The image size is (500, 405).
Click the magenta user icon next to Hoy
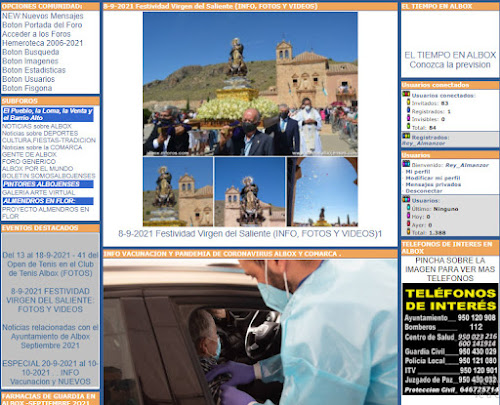click(x=408, y=216)
